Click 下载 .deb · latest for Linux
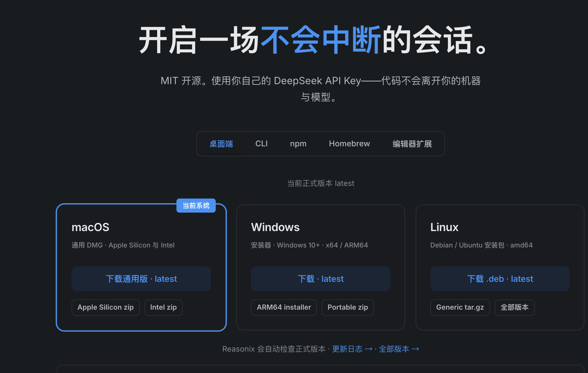The width and height of the screenshot is (588, 373). pos(500,279)
